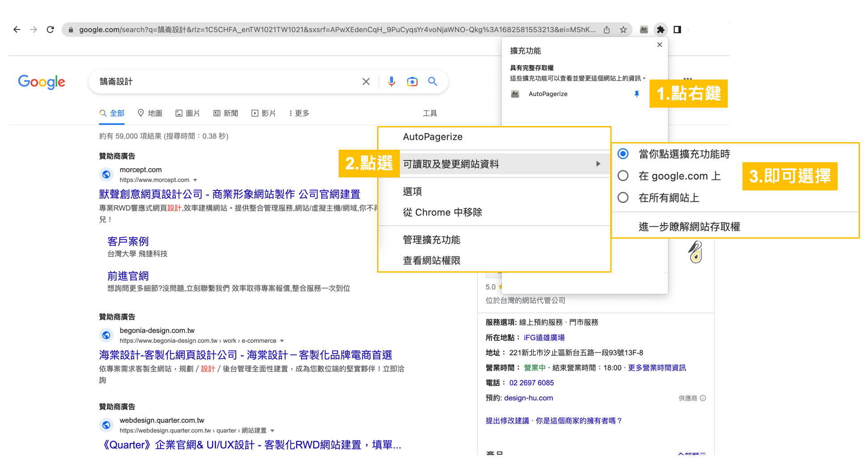Open the design-hu.com booking link
Screen dimensions: 868x468
coord(528,398)
